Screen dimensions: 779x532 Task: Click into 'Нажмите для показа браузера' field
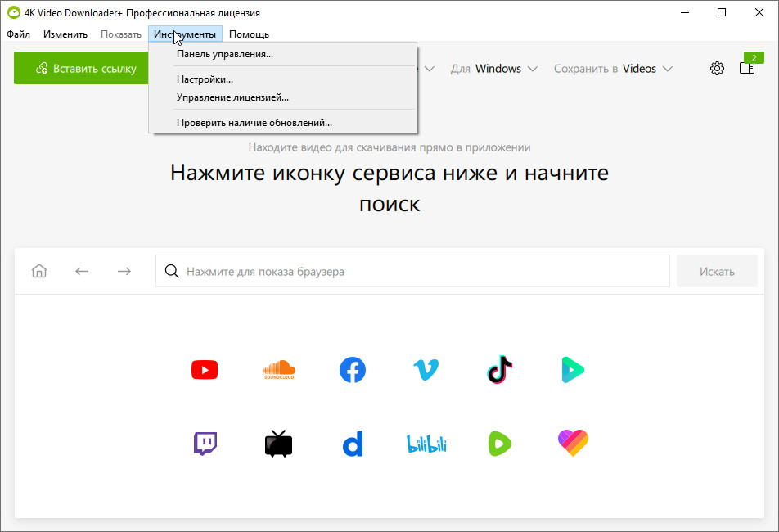[412, 271]
